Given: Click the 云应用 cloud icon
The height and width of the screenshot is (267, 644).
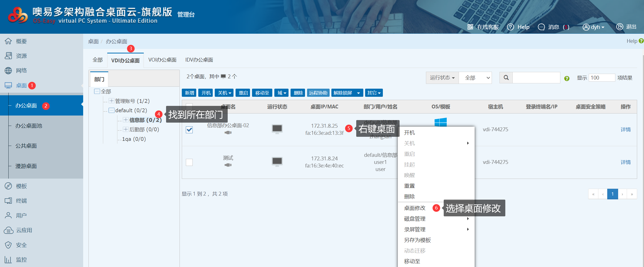Looking at the screenshot, I should point(8,230).
